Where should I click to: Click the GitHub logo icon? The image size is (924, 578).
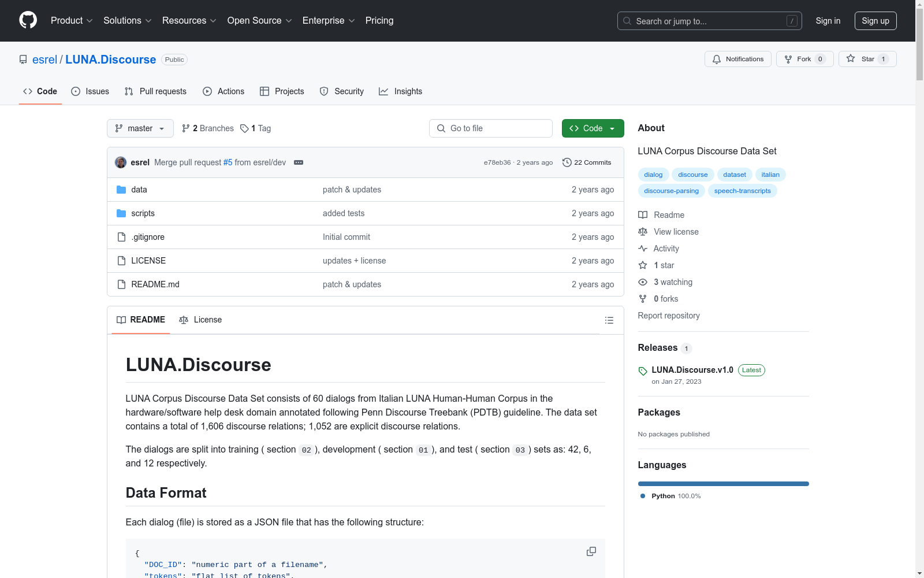pos(28,20)
